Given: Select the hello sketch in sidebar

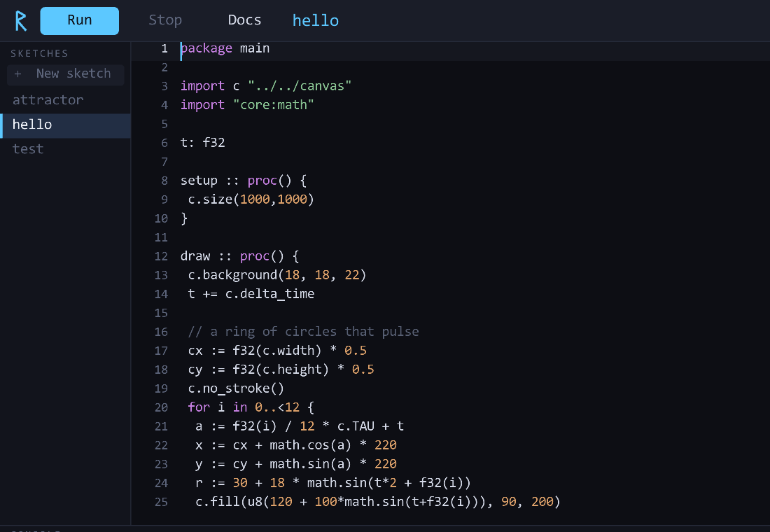Looking at the screenshot, I should pos(65,125).
